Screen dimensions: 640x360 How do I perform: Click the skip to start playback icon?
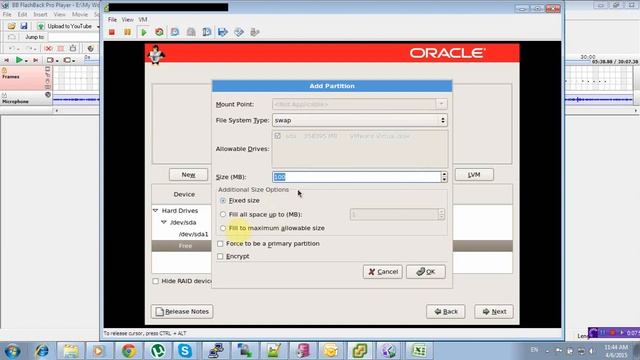click(x=6, y=60)
